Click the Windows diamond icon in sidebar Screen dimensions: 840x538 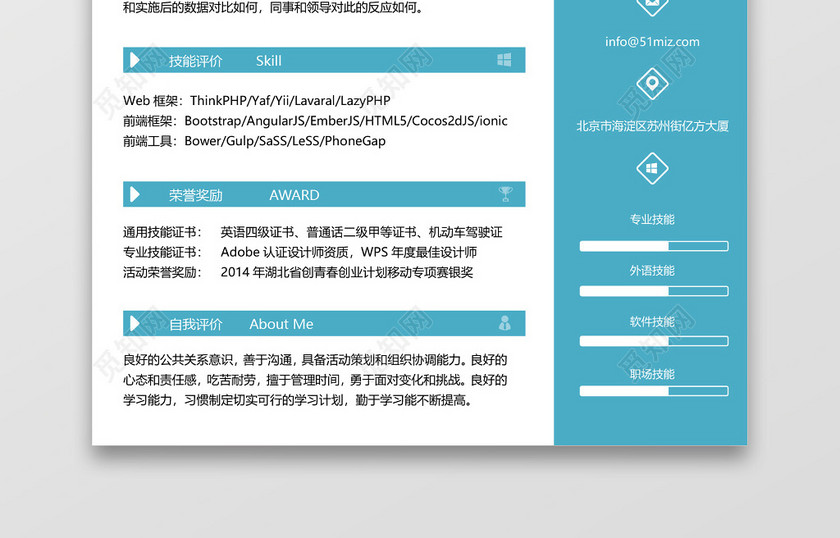click(x=652, y=168)
